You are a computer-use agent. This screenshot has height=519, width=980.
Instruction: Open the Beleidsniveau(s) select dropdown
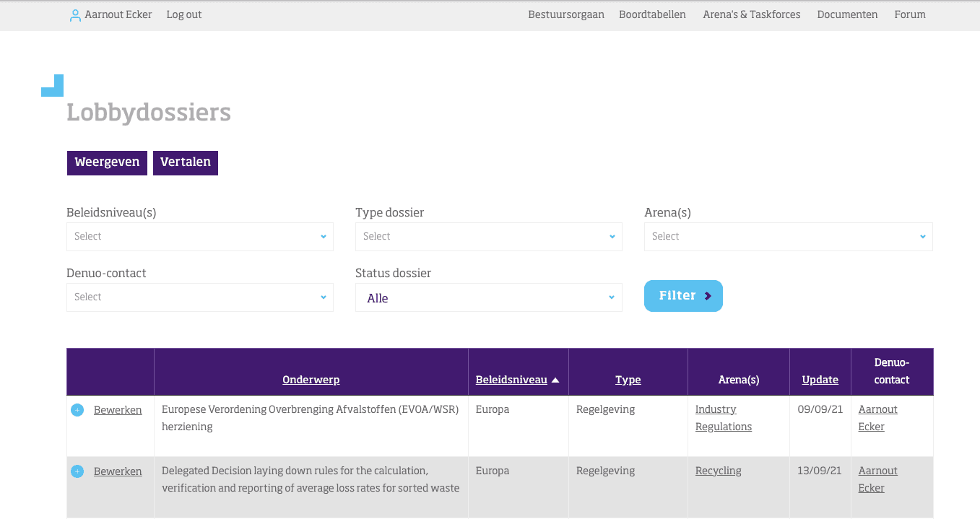click(x=200, y=237)
